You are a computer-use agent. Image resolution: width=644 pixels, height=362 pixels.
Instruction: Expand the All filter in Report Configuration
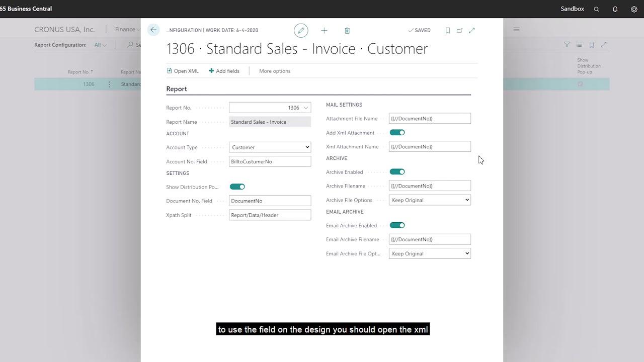100,45
